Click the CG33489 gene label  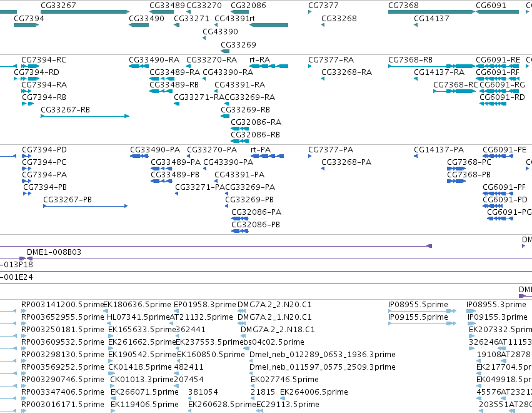(168, 6)
